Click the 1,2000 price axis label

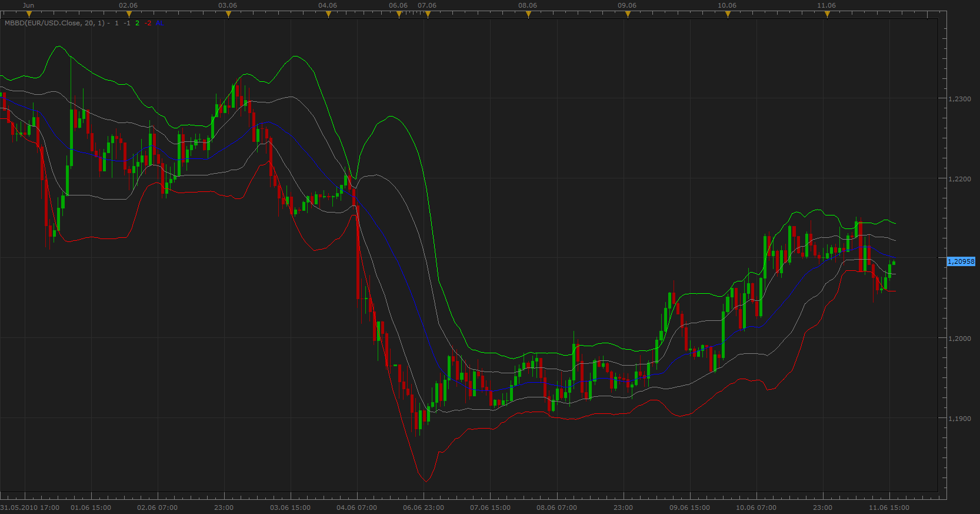[x=960, y=339]
